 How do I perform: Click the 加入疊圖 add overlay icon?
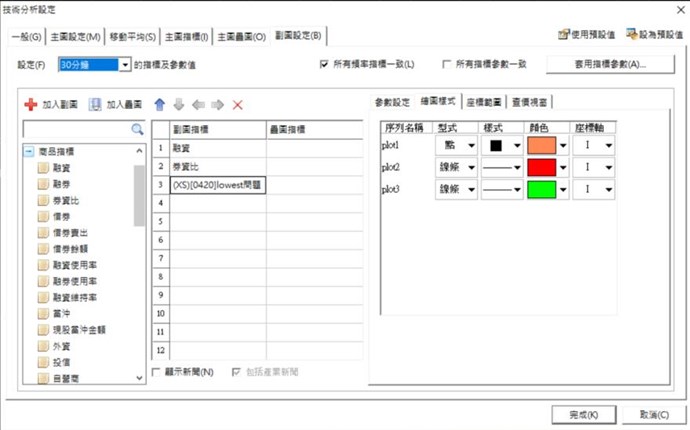[95, 105]
